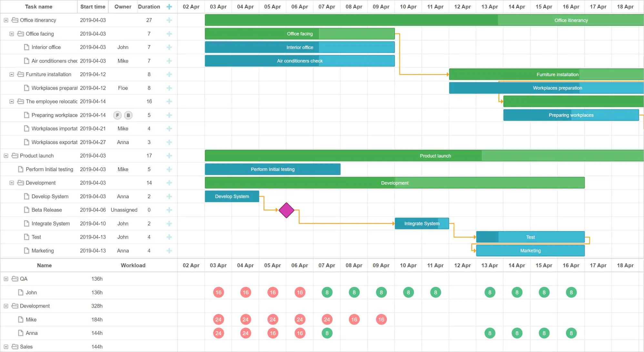Click the document icon beside Interior office

pos(26,47)
